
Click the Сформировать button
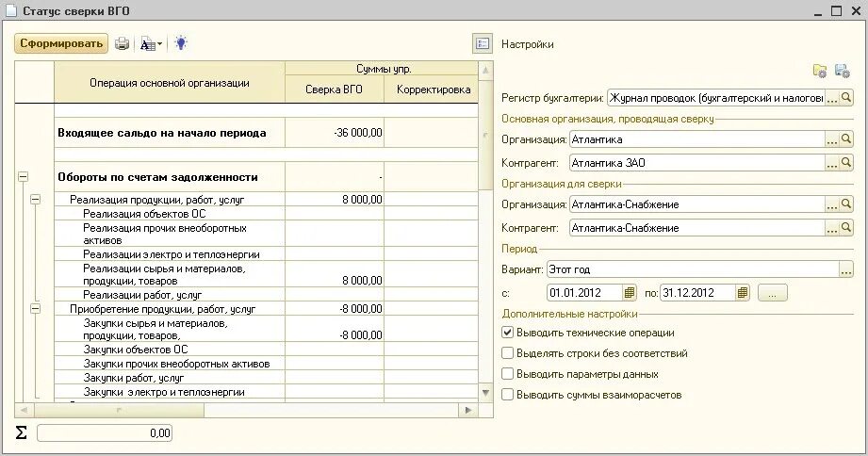coord(61,43)
